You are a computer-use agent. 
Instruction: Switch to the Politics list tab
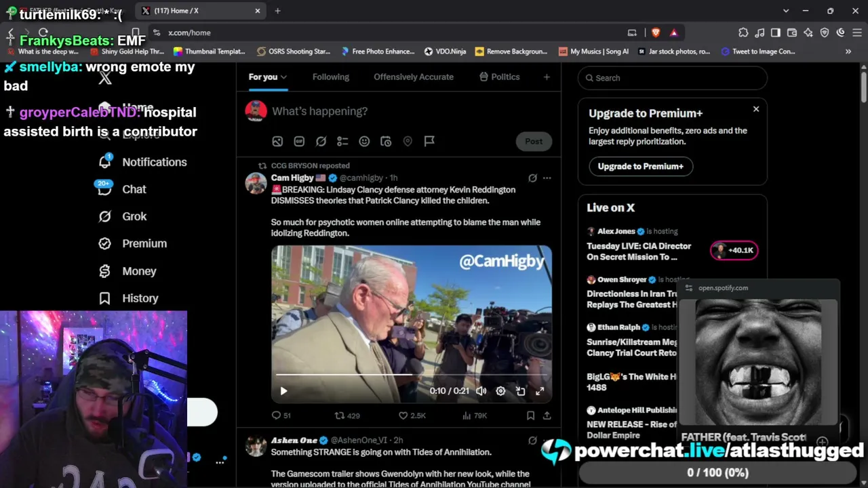pos(499,77)
